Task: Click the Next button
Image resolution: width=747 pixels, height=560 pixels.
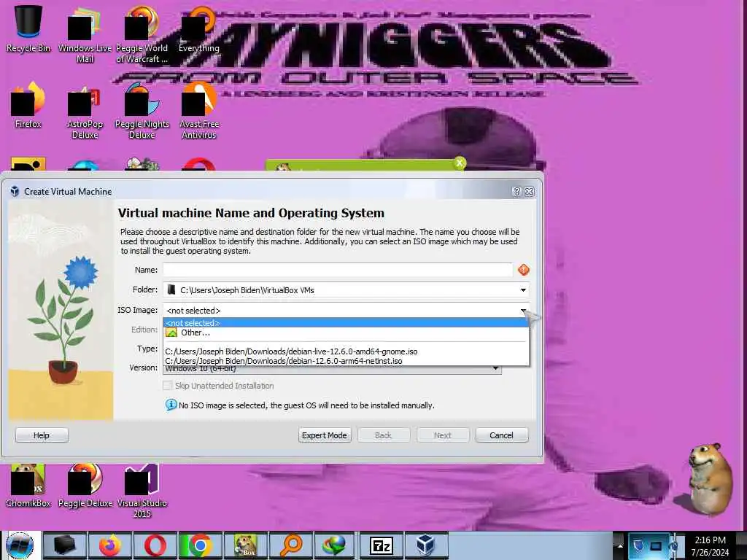Action: 443,435
